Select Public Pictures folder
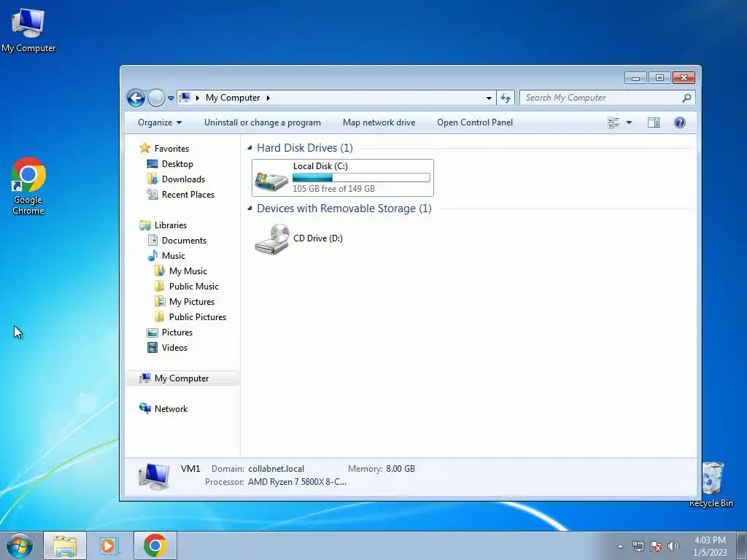747x560 pixels. (190, 316)
